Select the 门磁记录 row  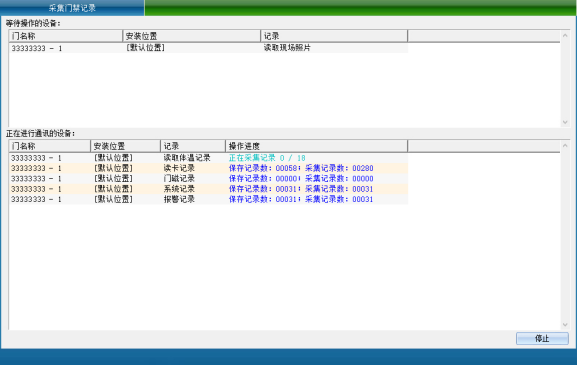(208, 178)
